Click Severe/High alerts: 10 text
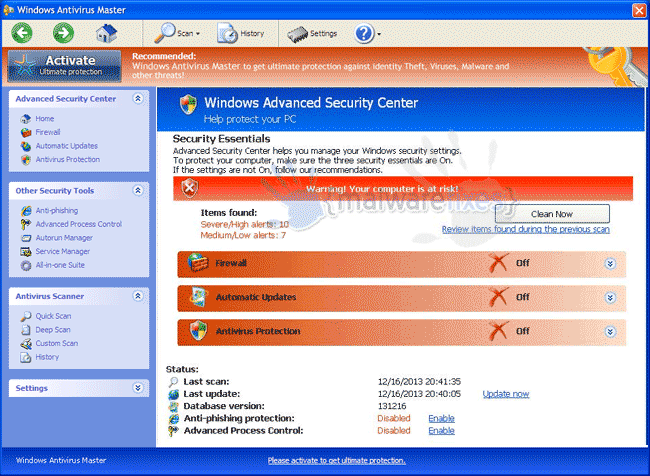 [245, 224]
